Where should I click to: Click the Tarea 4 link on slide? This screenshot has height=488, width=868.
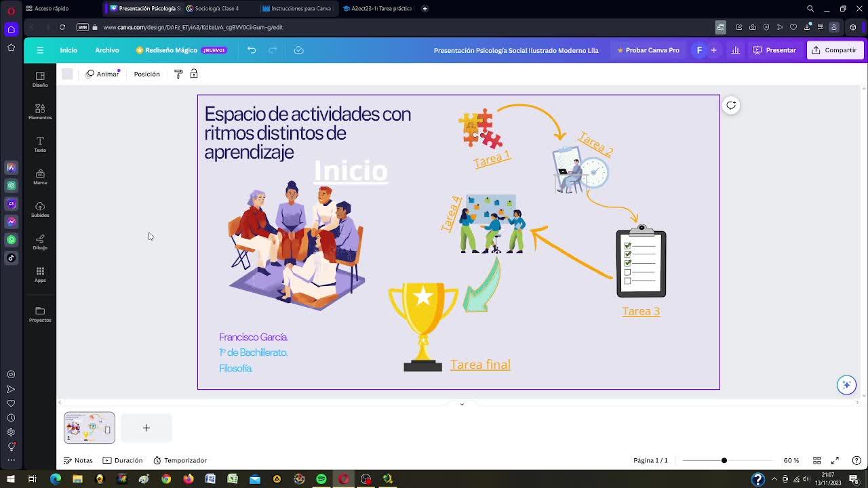pos(452,213)
